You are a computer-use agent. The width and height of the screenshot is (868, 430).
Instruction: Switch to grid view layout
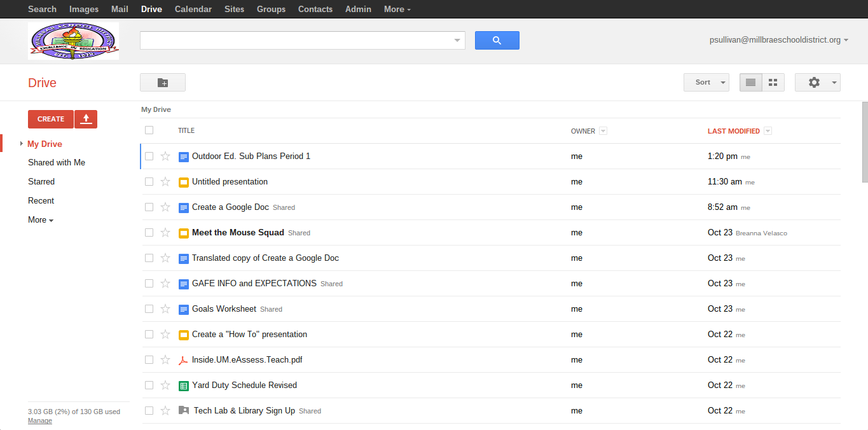(x=773, y=83)
